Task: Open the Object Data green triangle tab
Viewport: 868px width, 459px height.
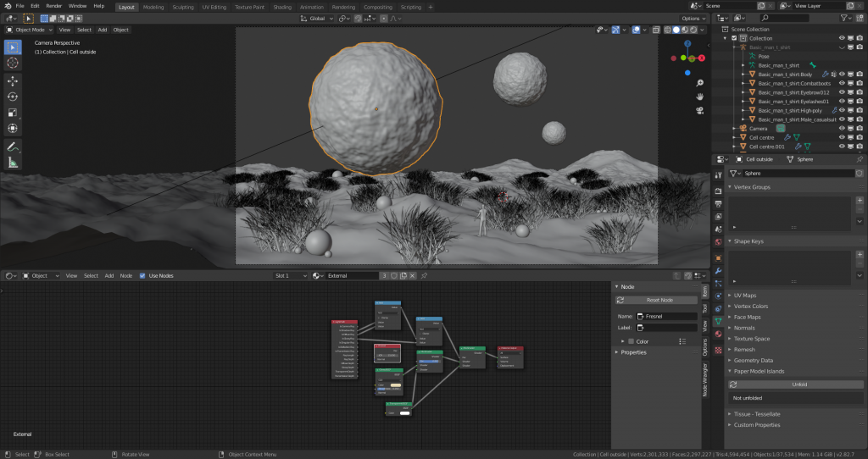Action: (718, 321)
